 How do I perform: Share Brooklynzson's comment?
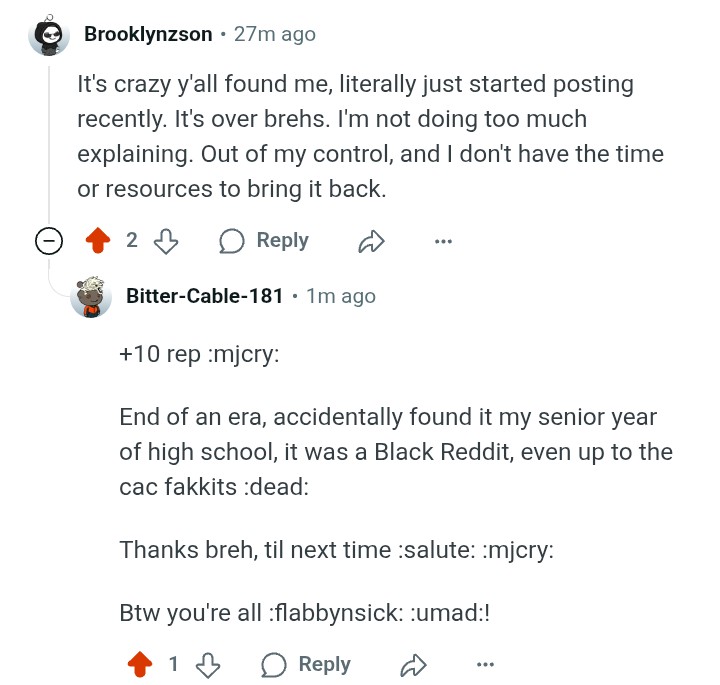tap(371, 241)
